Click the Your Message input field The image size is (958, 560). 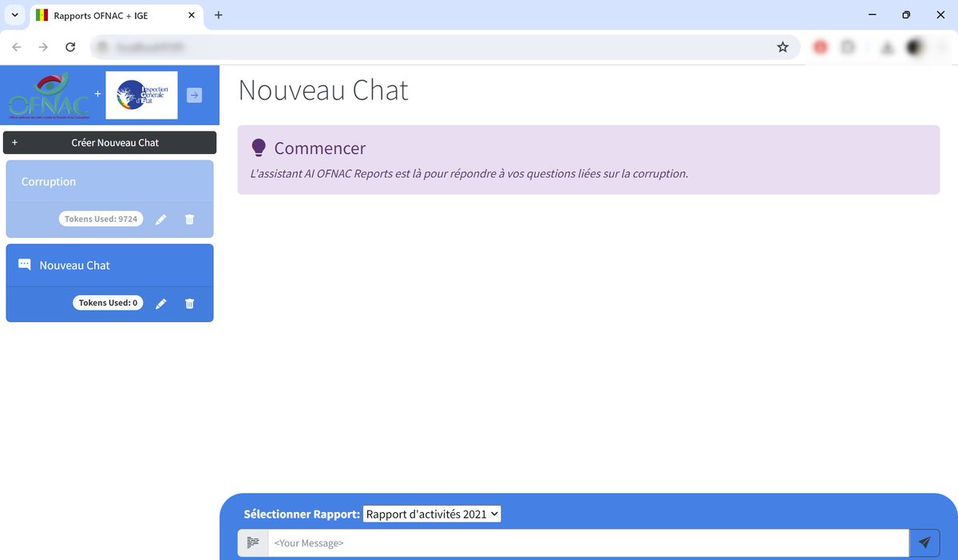tap(588, 543)
